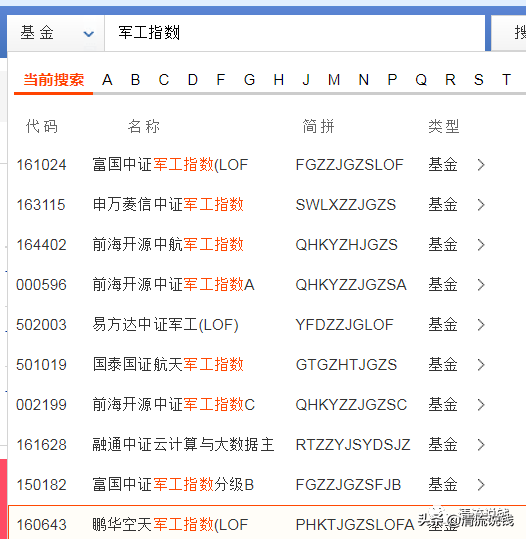Viewport: 526px width, 539px height.
Task: Switch to letter tab G
Action: (x=249, y=80)
